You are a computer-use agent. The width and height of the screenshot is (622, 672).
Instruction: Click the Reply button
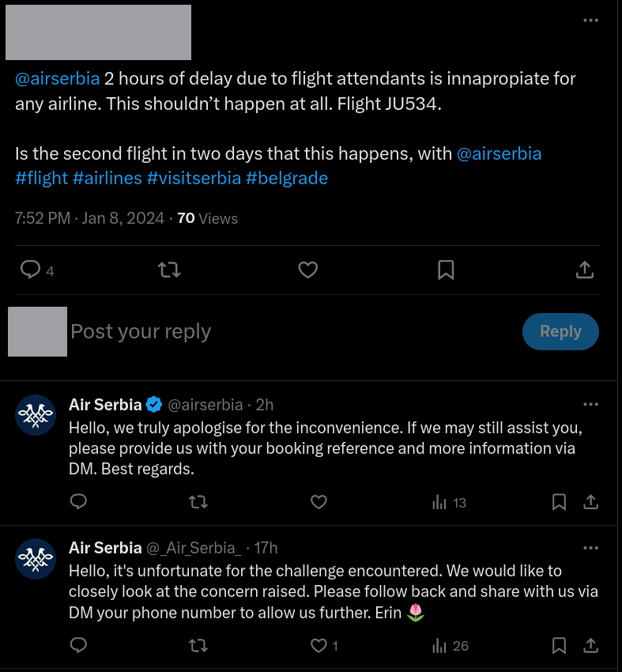coord(560,331)
